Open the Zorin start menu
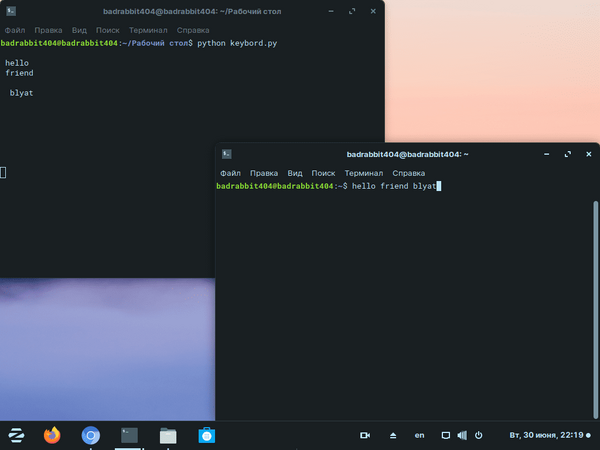Image resolution: width=600 pixels, height=450 pixels. (x=16, y=435)
